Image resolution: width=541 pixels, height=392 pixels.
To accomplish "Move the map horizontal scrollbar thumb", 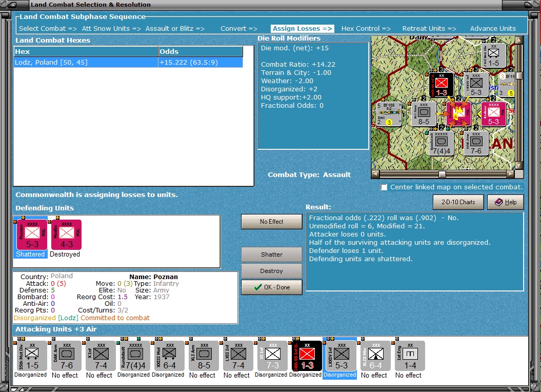I will 442,174.
